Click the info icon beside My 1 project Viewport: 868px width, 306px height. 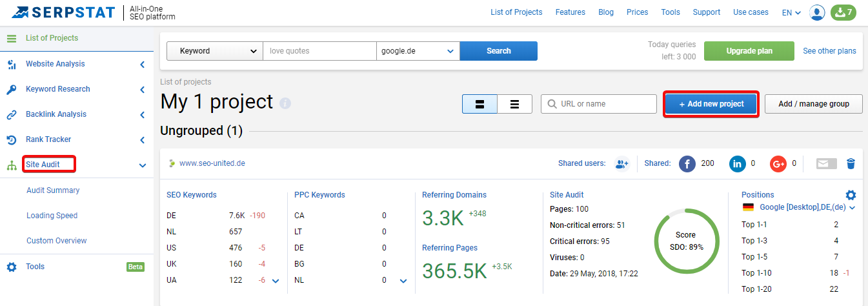(285, 103)
